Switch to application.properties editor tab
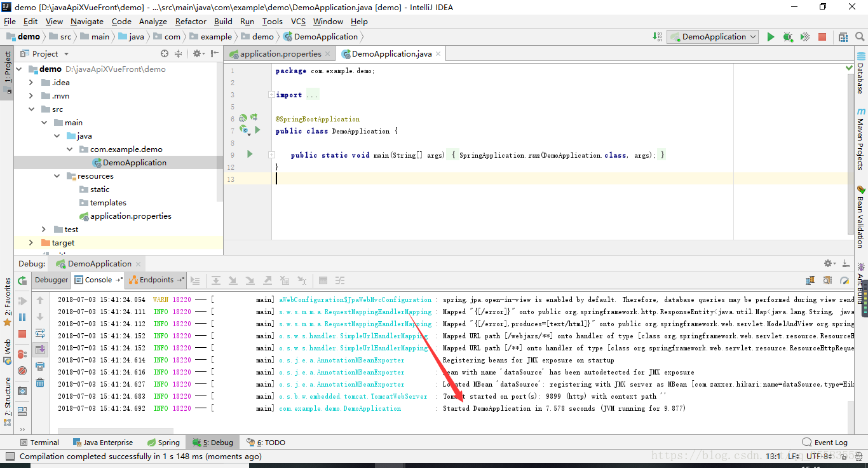This screenshot has height=468, width=868. pyautogui.click(x=280, y=54)
